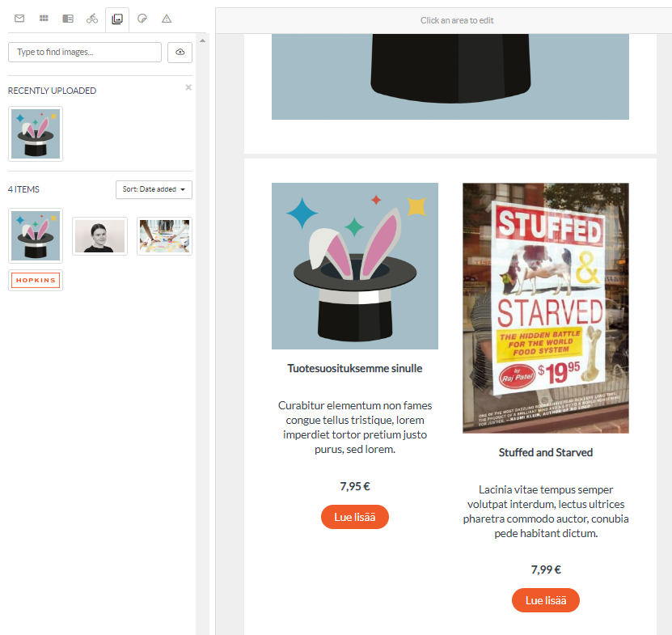This screenshot has width=672, height=635.
Task: Open the grid blocks tab
Action: click(44, 19)
